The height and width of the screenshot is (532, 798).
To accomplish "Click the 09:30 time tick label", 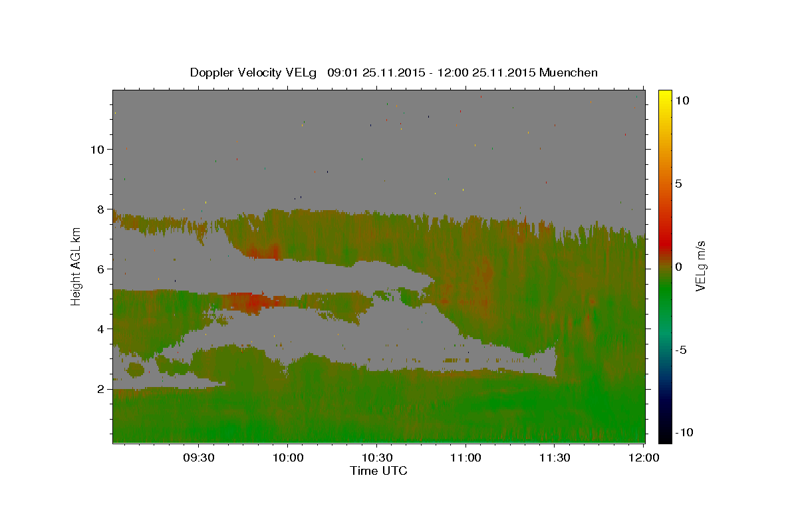I will click(x=198, y=458).
